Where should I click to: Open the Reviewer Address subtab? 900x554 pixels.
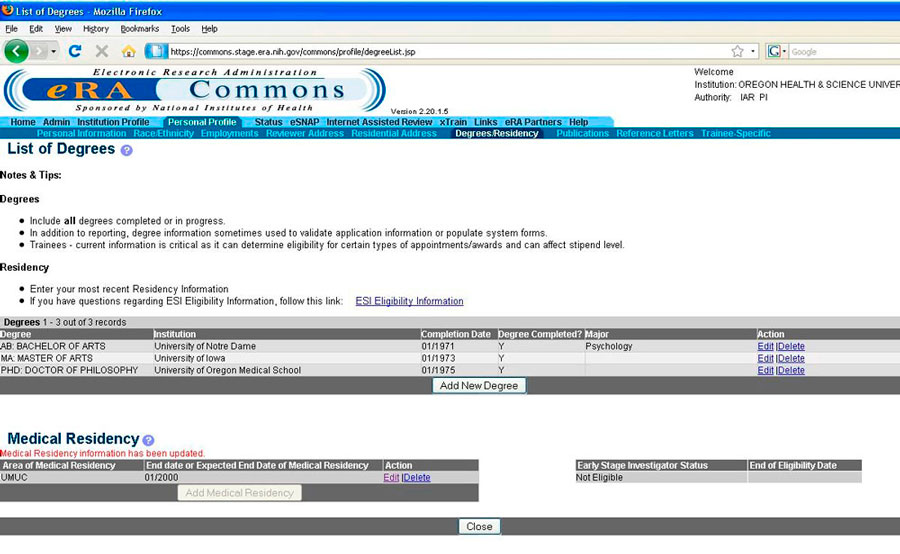(305, 133)
